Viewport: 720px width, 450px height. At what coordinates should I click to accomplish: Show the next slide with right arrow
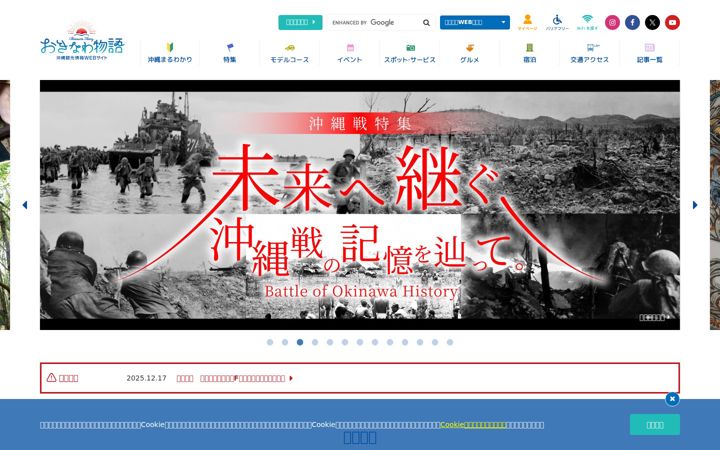click(695, 205)
